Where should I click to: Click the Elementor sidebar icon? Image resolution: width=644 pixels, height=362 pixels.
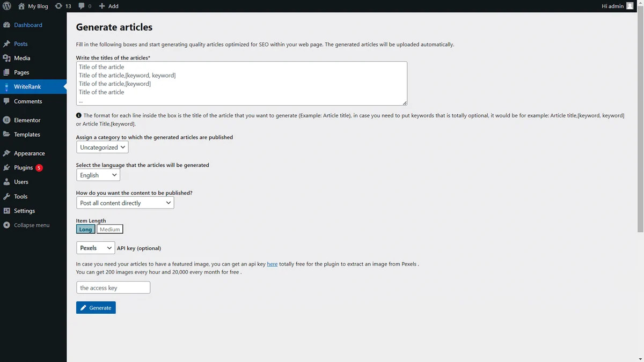pyautogui.click(x=6, y=120)
